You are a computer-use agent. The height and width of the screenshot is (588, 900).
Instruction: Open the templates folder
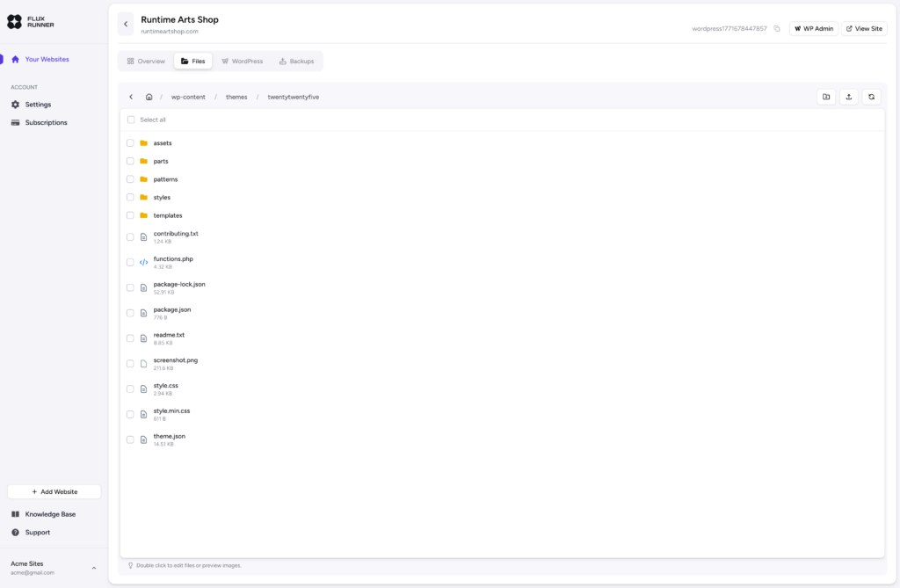pos(167,215)
